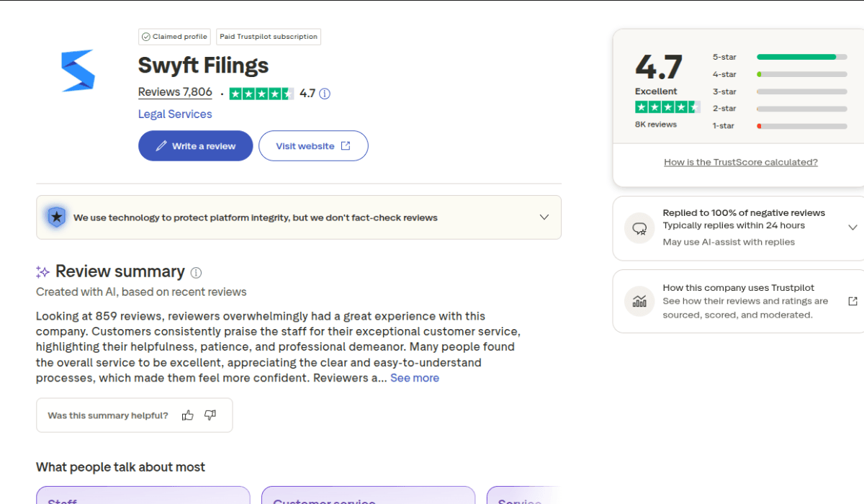Click the green star rating under Swyft Filings

(x=261, y=94)
